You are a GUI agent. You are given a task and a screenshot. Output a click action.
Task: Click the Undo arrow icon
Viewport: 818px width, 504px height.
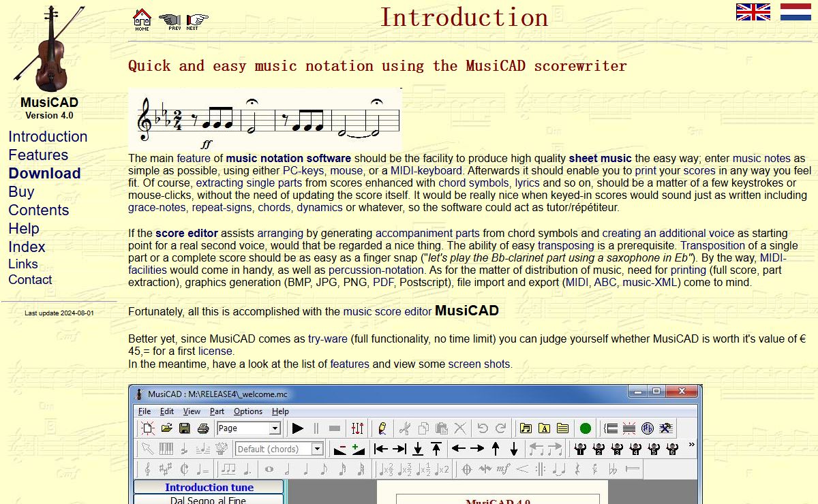tap(483, 428)
